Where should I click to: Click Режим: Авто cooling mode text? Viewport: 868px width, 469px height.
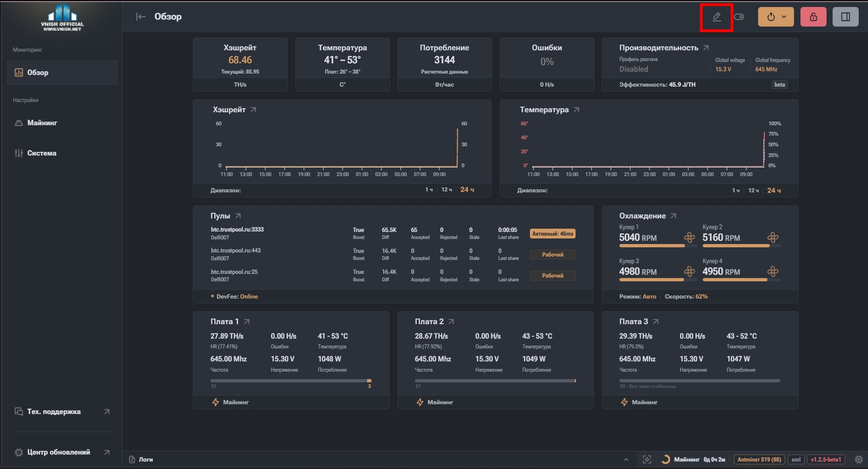[x=637, y=297]
